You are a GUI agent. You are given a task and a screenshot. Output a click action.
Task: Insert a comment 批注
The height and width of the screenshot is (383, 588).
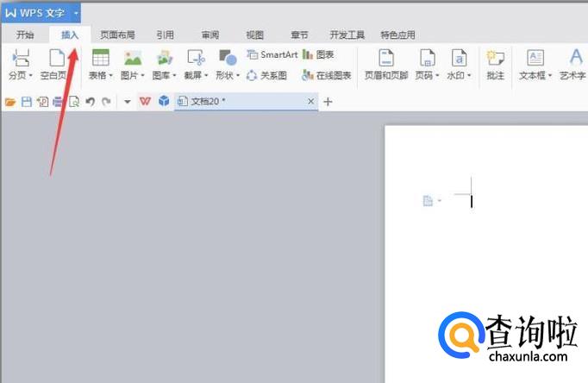[495, 65]
